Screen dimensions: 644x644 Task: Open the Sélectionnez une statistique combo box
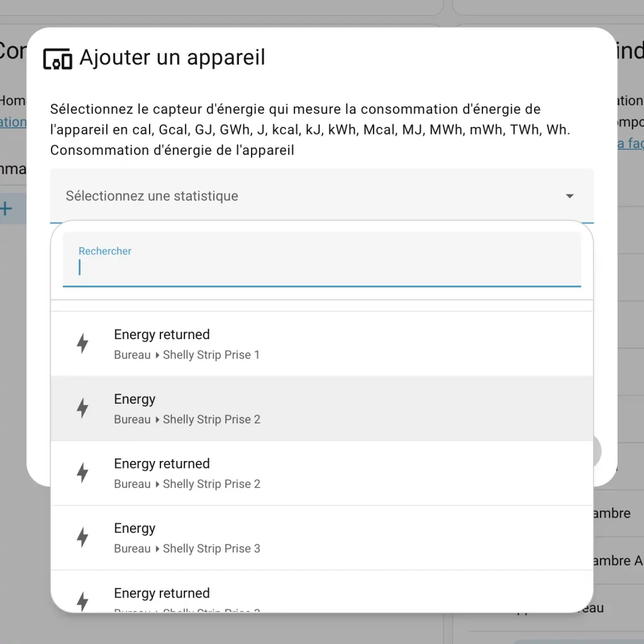308,196
